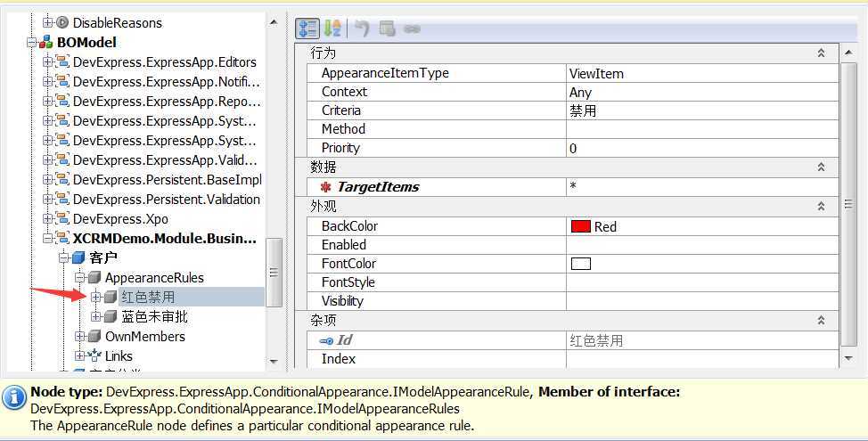Click the Visibility property value field

click(702, 301)
